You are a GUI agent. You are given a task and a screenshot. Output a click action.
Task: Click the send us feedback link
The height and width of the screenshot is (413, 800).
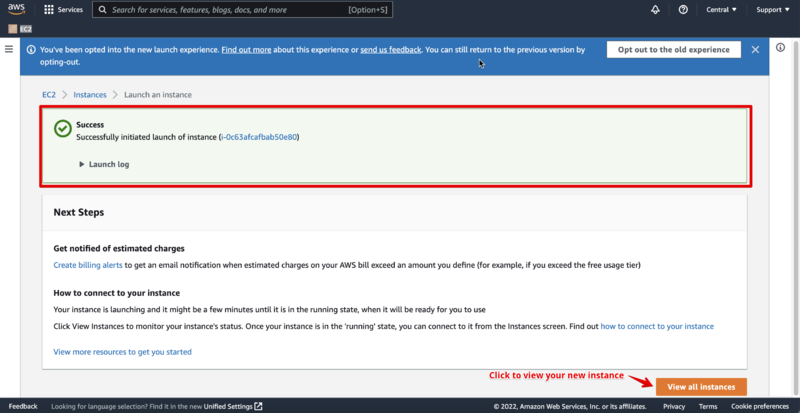click(391, 50)
